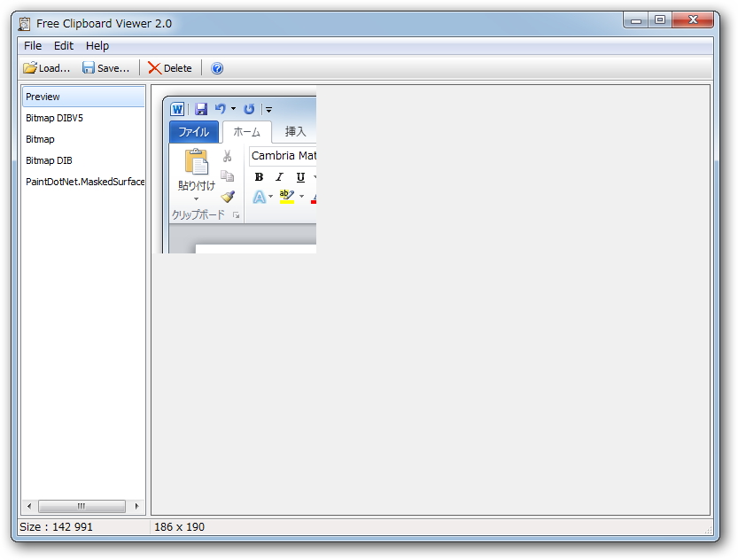Minimize the Free Clipboard Viewer window

(634, 19)
